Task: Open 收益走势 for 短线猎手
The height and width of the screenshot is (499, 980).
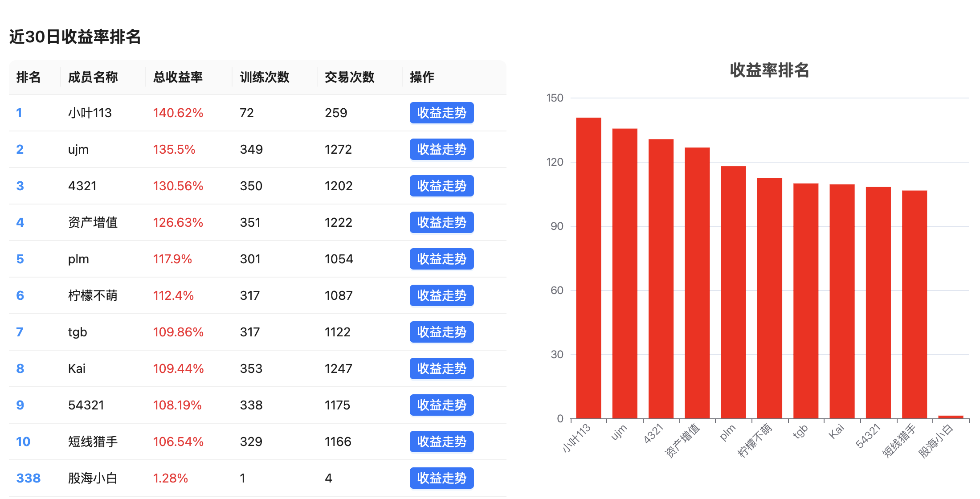Action: [x=441, y=442]
